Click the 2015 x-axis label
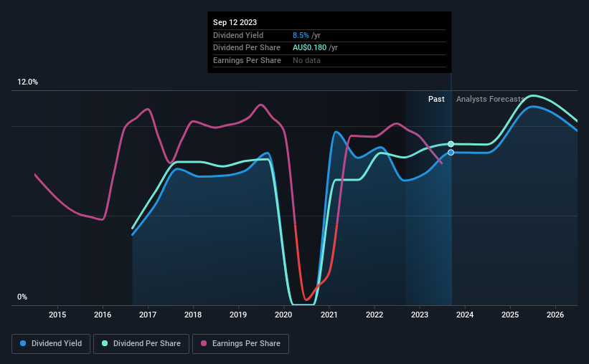589x364 pixels. (x=57, y=315)
